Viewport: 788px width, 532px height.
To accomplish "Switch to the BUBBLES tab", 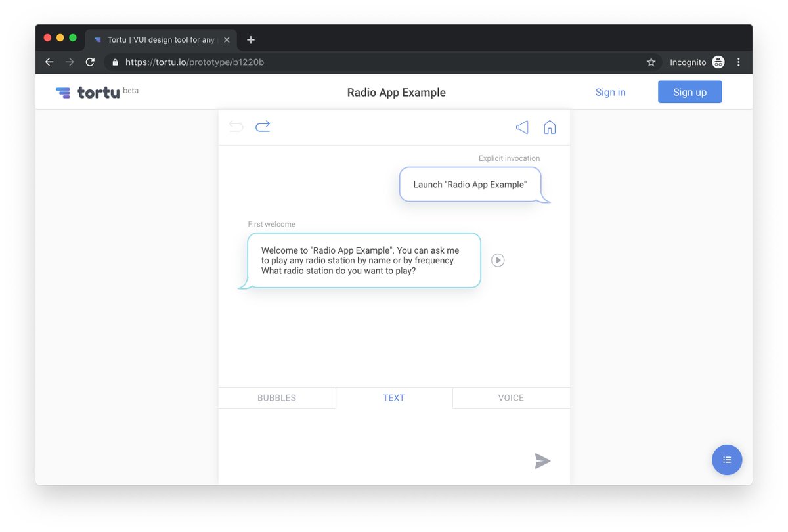I will 277,398.
